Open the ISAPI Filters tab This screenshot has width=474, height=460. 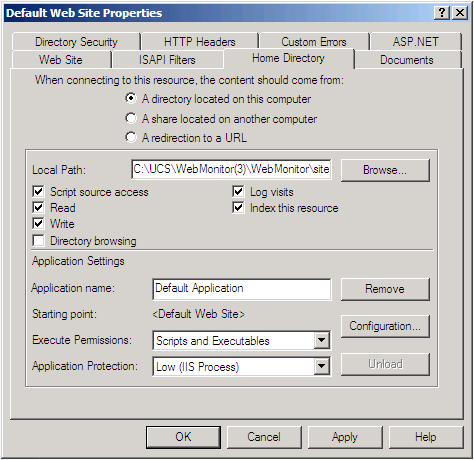pyautogui.click(x=167, y=60)
